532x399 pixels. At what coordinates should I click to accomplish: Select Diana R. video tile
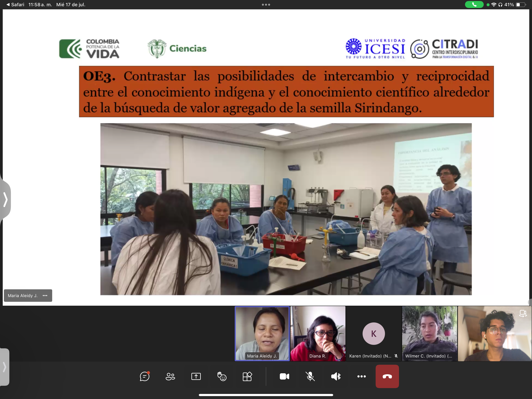pos(318,334)
